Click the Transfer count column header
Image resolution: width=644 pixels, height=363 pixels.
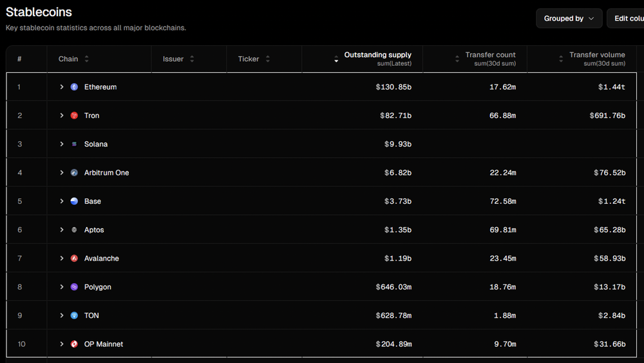[x=490, y=55]
